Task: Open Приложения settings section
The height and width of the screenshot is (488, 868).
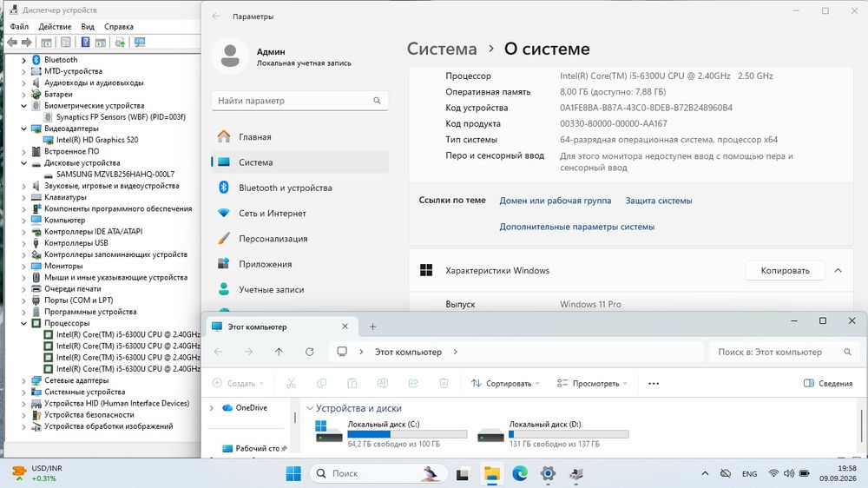Action: pyautogui.click(x=299, y=264)
